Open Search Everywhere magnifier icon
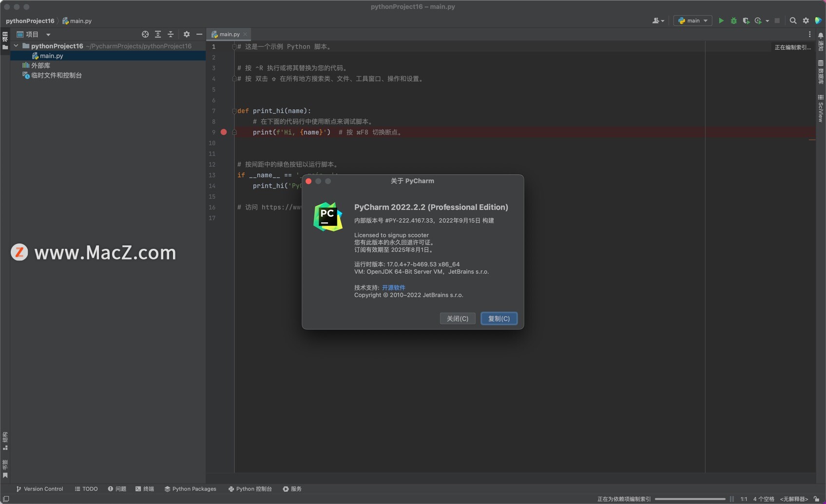Screen dimensions: 826x504 pos(793,21)
